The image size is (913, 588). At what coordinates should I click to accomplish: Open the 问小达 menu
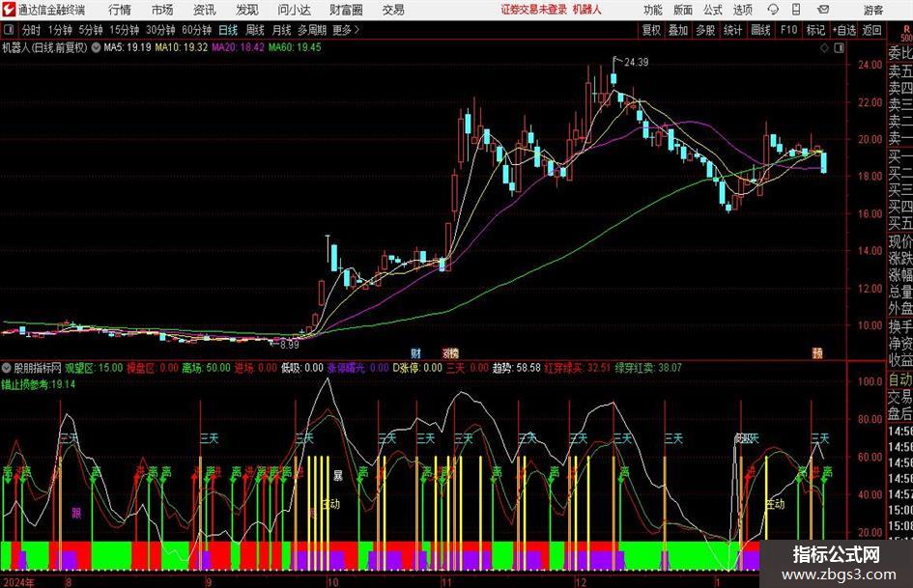pyautogui.click(x=294, y=10)
